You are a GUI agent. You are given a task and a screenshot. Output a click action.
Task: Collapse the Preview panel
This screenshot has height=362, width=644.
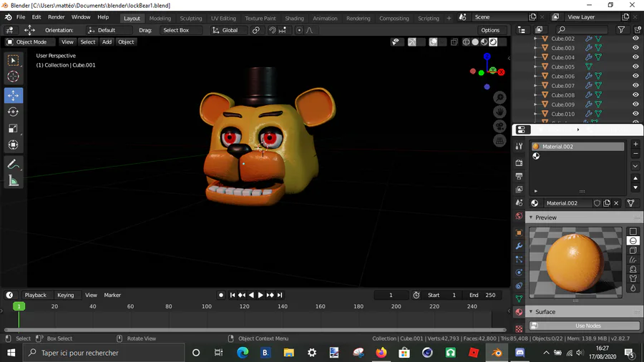tap(531, 217)
